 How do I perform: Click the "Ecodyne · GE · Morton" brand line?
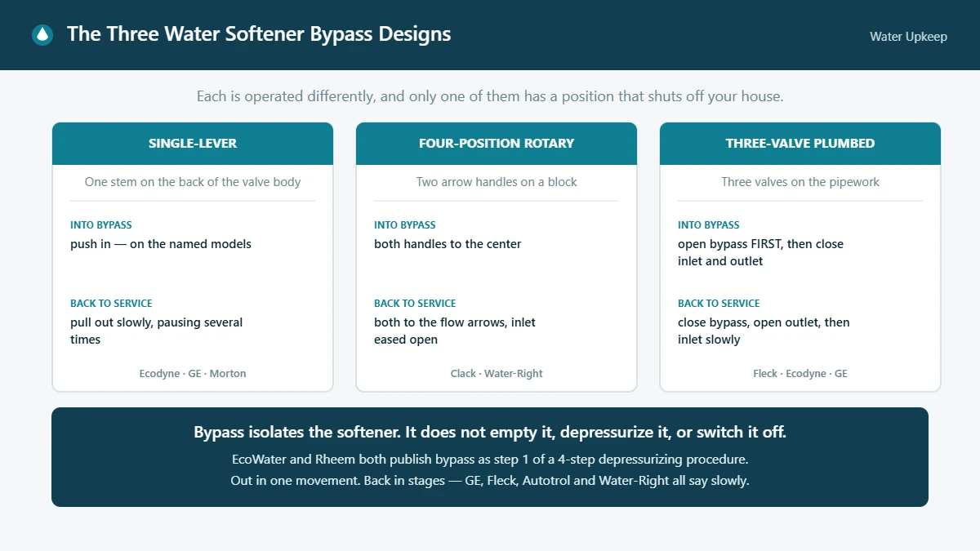click(x=193, y=374)
